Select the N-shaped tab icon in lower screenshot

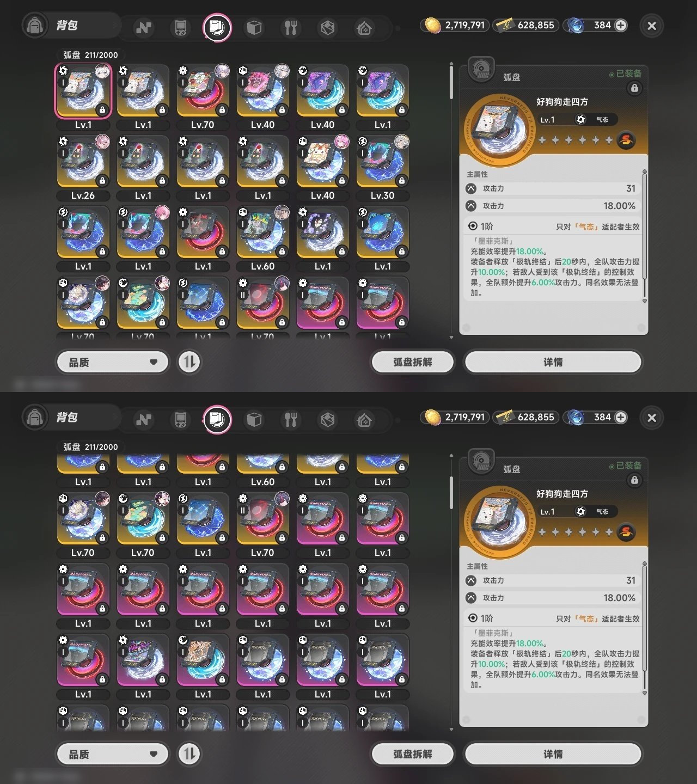click(144, 420)
